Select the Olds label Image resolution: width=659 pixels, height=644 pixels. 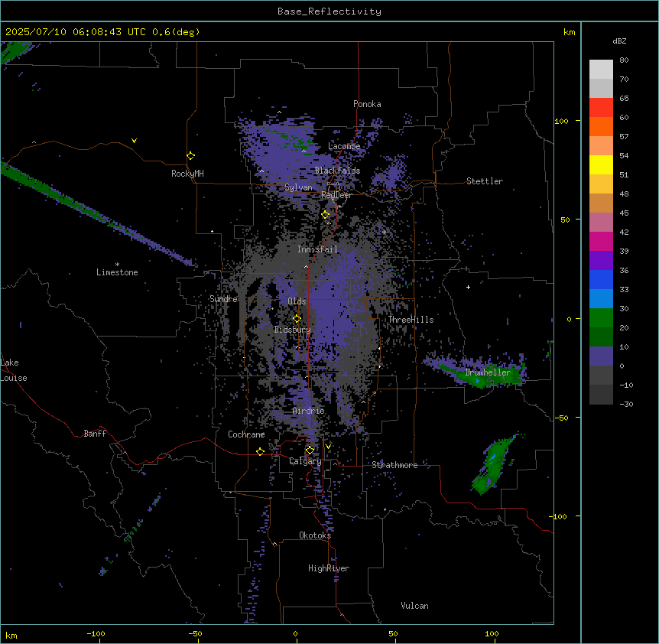pyautogui.click(x=297, y=301)
